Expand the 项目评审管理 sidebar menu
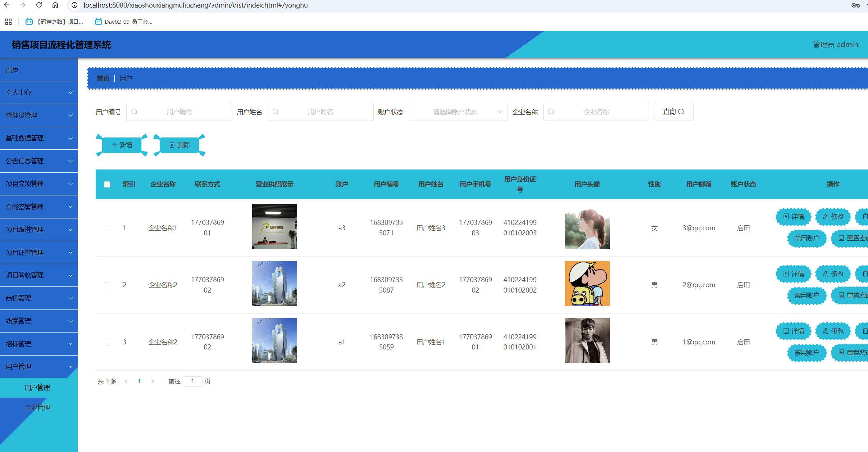Screen dimensions: 868x452 tap(39, 253)
